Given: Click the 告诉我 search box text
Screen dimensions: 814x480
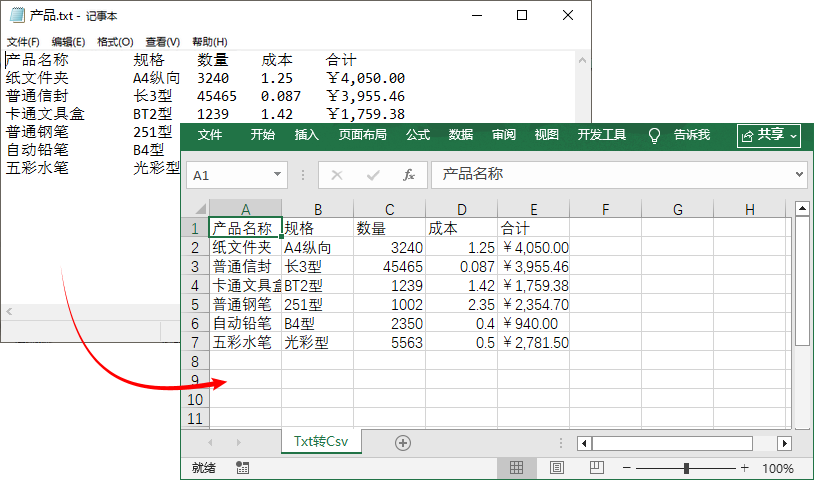Looking at the screenshot, I should coord(691,135).
